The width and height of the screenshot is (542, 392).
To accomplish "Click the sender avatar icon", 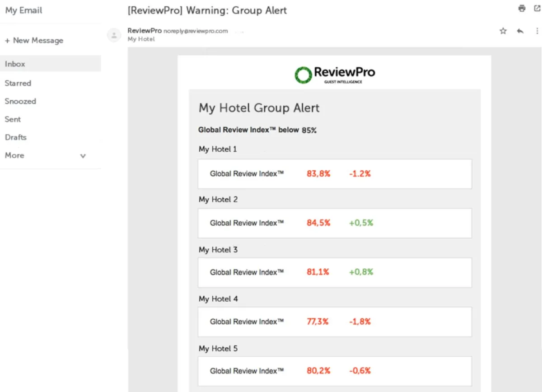I will [x=114, y=35].
